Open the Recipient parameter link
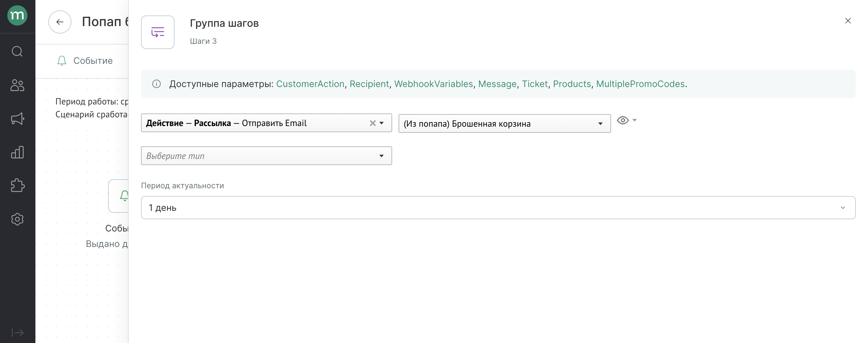This screenshot has width=868, height=343. [x=369, y=84]
